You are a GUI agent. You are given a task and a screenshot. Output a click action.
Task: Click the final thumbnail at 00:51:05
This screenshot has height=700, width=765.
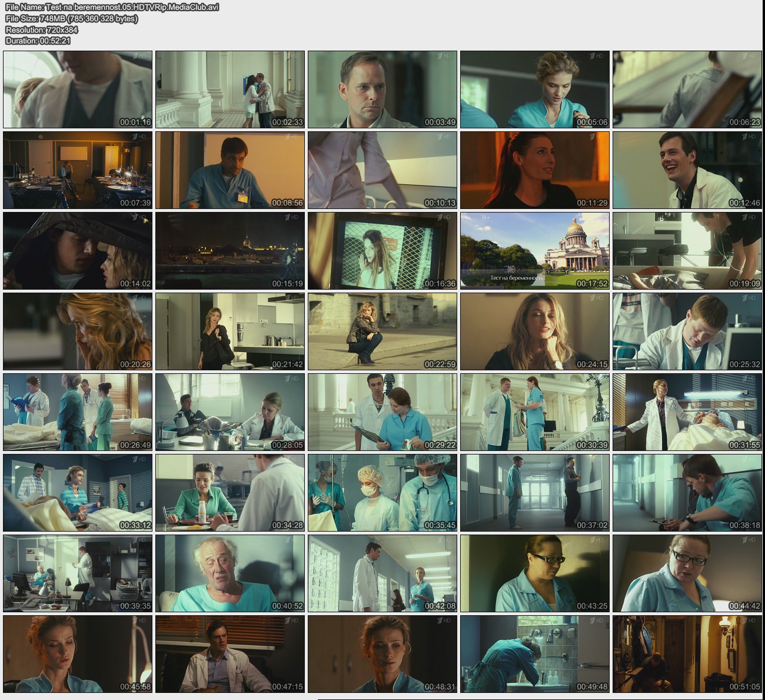687,654
